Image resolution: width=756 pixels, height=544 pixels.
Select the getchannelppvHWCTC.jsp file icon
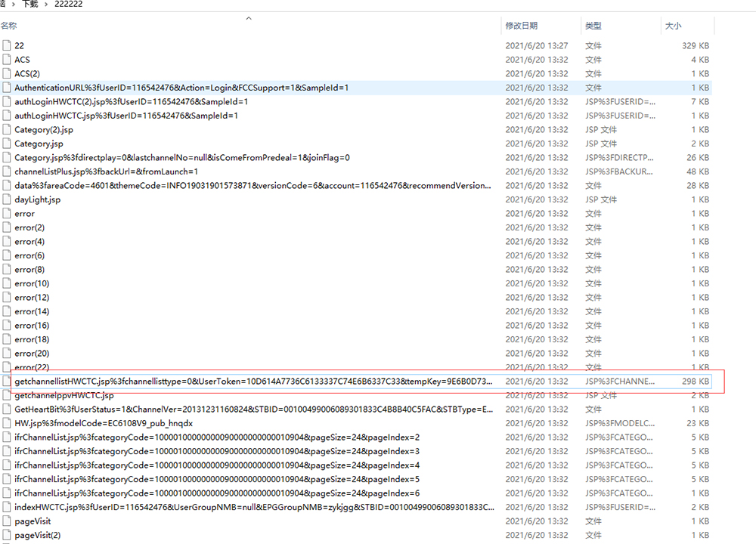(x=7, y=396)
